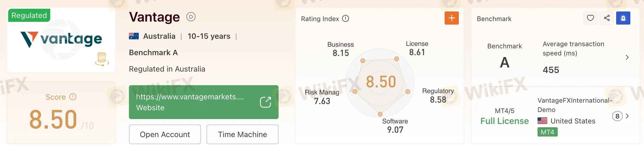Click the green MT4 tag
This screenshot has width=644, height=154.
(x=547, y=132)
